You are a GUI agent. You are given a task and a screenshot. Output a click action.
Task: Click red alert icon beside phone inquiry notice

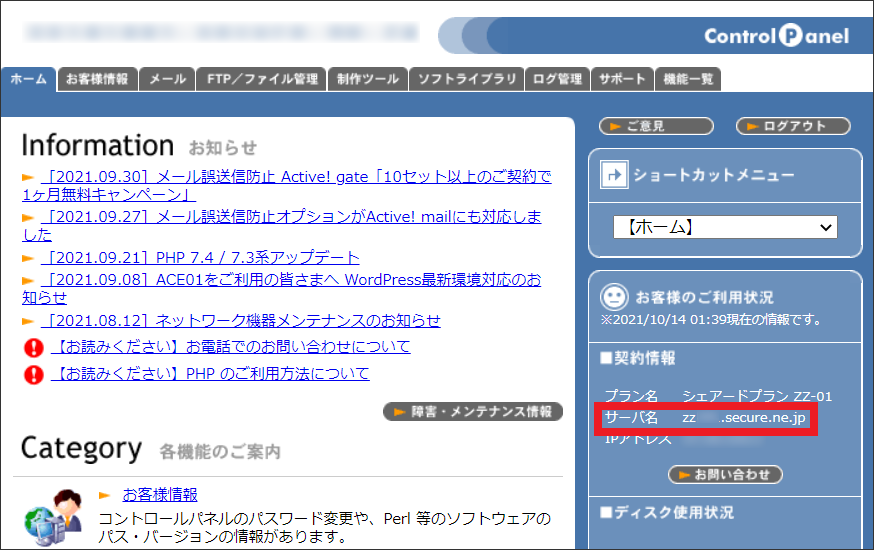pos(34,348)
